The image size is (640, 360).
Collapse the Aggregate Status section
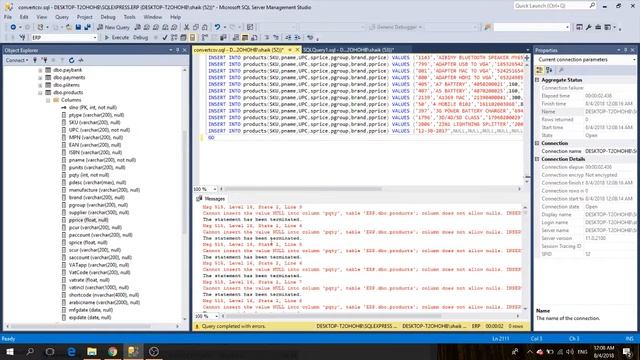click(x=537, y=80)
